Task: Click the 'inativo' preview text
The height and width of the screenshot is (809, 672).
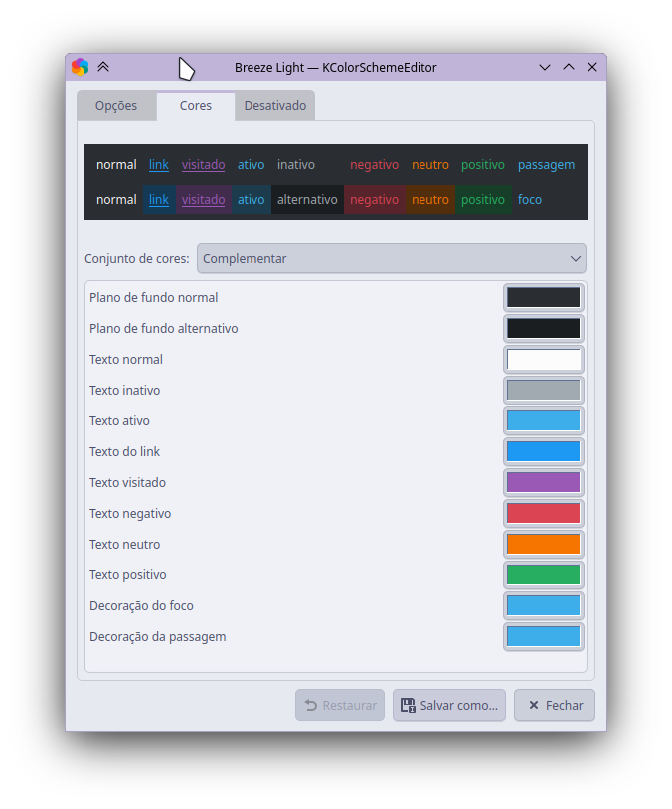Action: (296, 165)
